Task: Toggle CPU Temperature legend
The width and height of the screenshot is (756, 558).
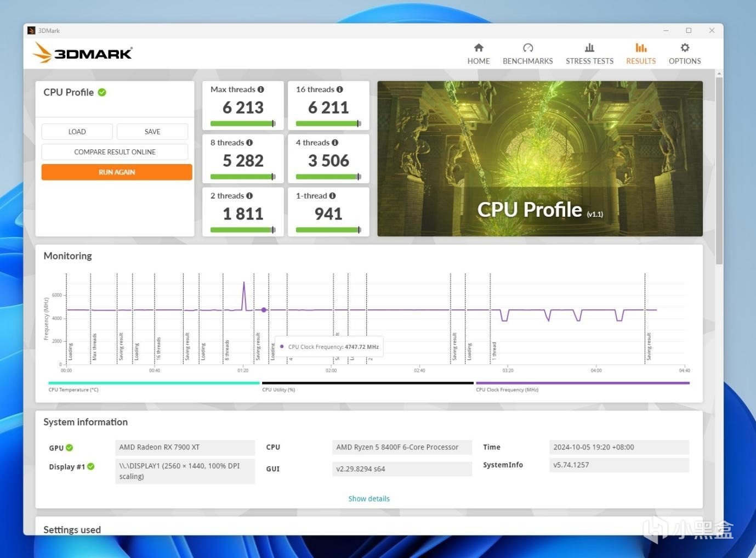Action: [154, 386]
